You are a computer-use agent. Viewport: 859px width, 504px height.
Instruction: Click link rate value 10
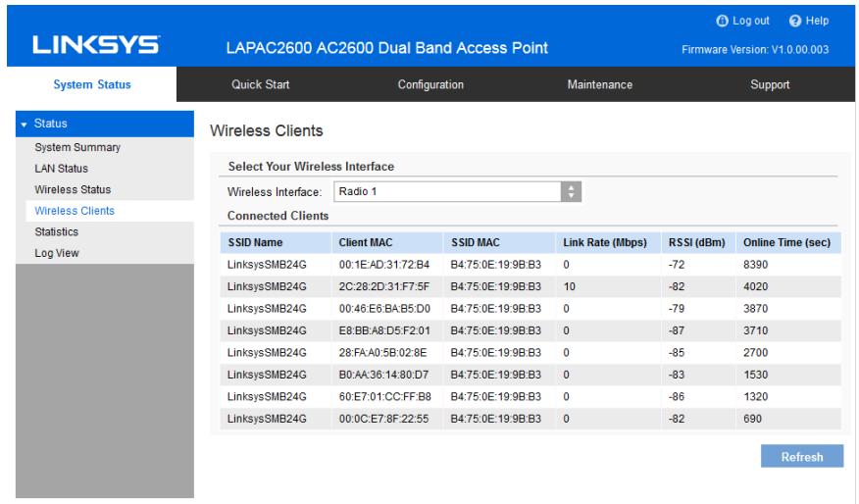569,286
